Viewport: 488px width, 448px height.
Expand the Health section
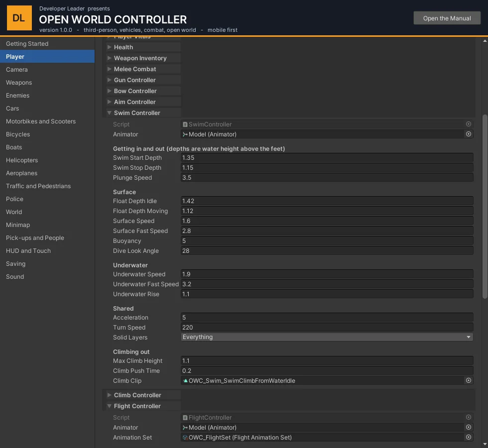109,47
